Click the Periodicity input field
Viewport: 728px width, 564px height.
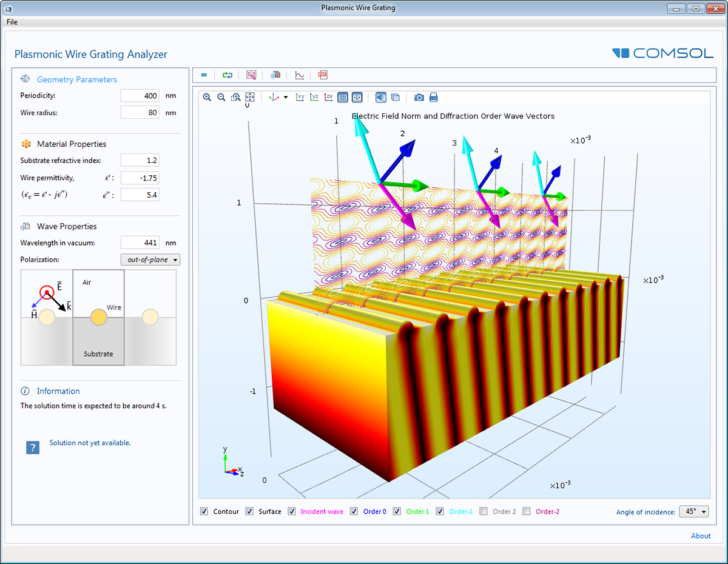coord(140,96)
